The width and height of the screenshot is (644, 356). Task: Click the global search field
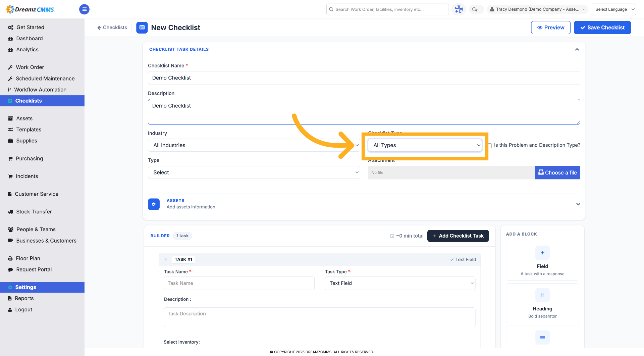tap(387, 9)
